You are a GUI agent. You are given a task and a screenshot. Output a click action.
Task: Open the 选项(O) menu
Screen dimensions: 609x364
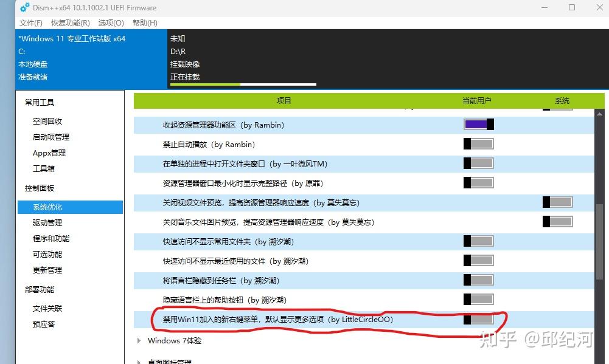pos(110,22)
